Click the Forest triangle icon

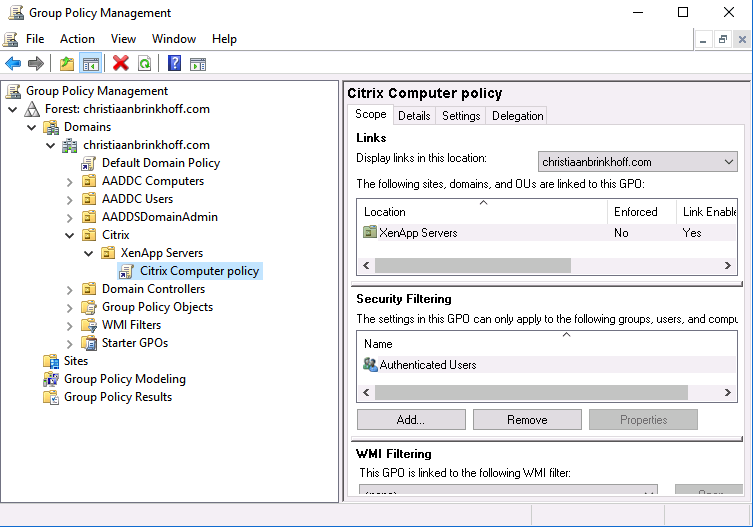coord(32,109)
